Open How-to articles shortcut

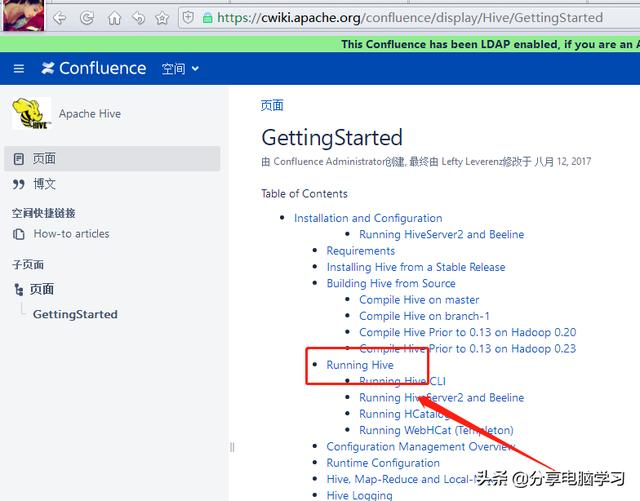point(71,234)
